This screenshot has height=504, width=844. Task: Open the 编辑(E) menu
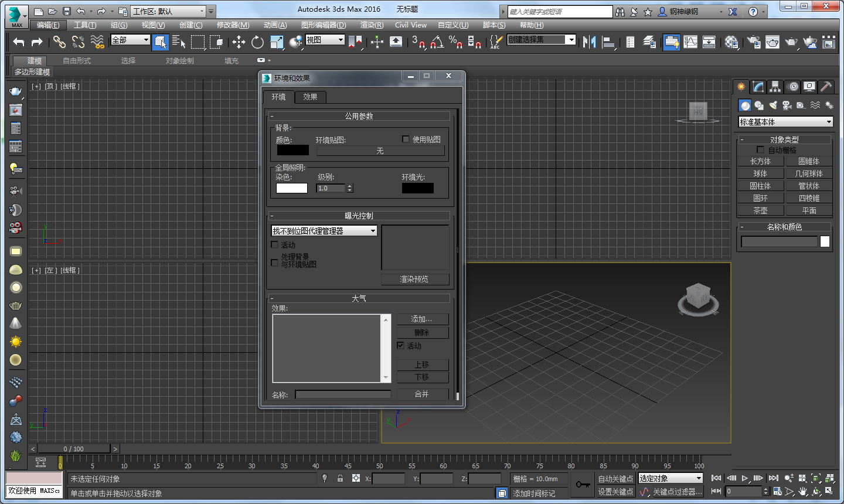(48, 25)
